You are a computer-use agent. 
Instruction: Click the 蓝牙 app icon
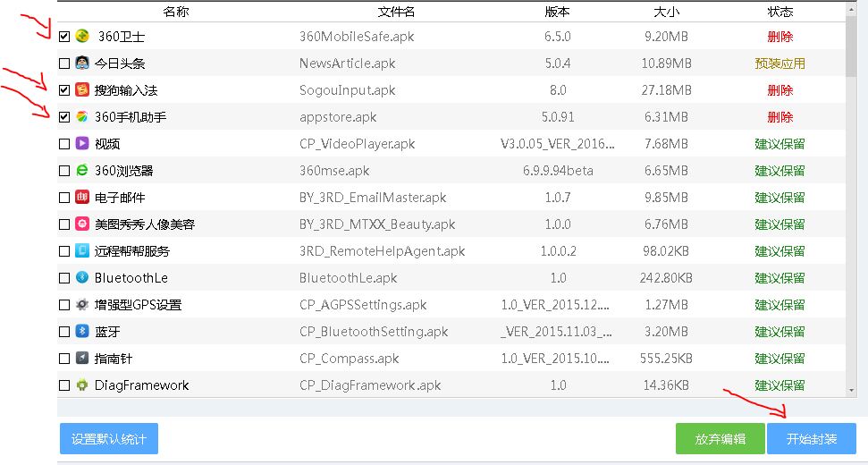(x=82, y=332)
